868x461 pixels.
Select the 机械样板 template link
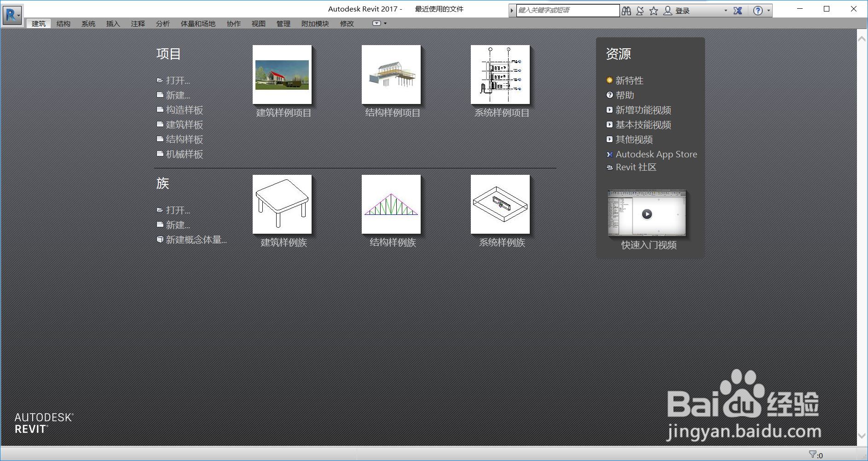click(x=185, y=154)
